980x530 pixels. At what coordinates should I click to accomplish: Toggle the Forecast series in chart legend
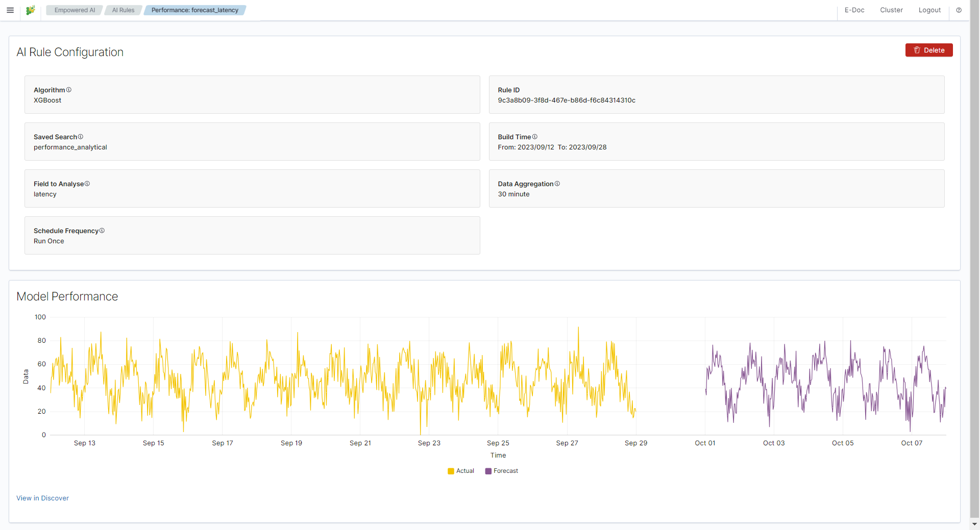click(502, 471)
